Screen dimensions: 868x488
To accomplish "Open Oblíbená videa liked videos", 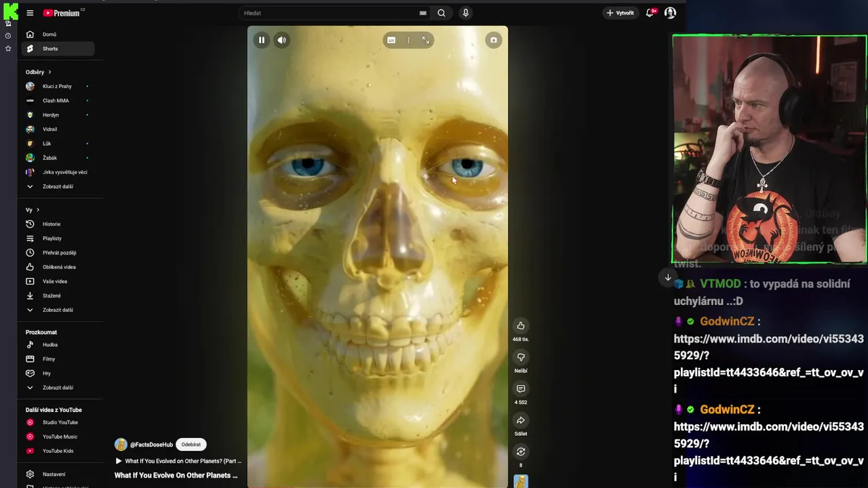I will 58,267.
